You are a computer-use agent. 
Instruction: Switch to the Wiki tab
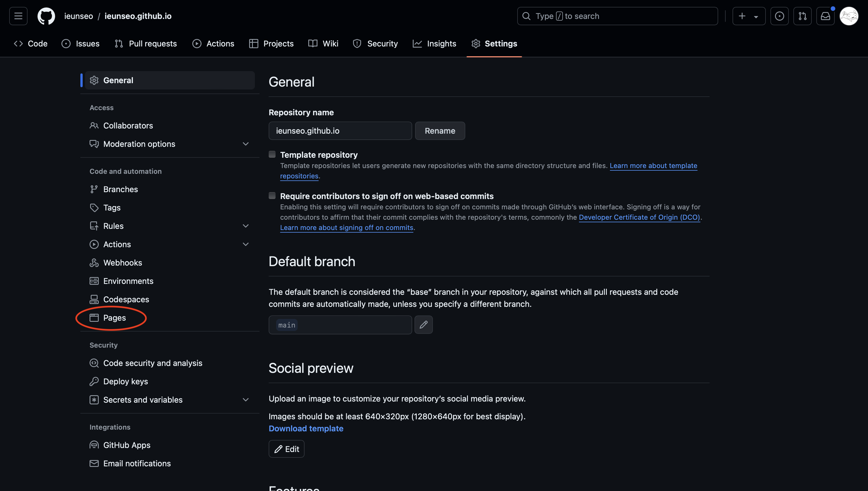point(323,44)
